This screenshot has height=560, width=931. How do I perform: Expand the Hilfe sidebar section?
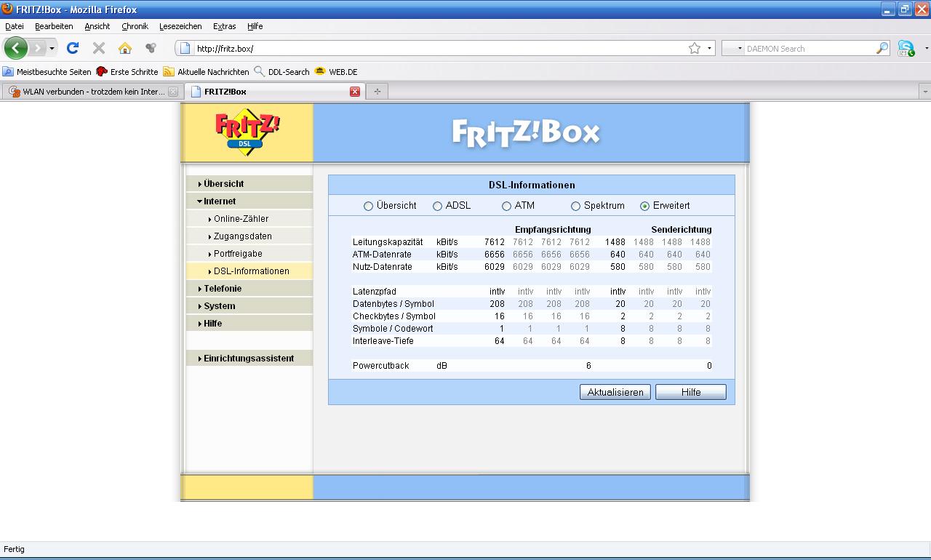point(249,324)
